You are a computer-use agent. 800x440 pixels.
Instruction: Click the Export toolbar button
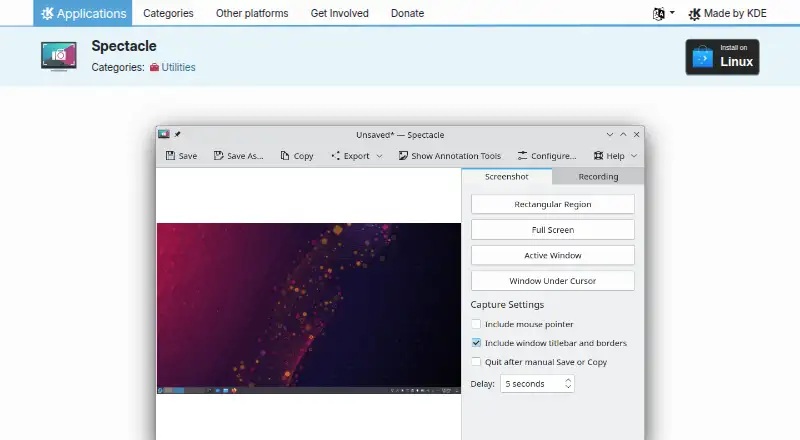(351, 156)
